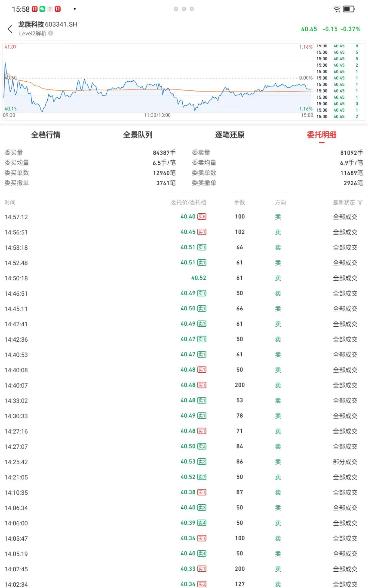Tap the 2926笔 委卖撤单 value
The width and height of the screenshot is (368, 588).
(353, 183)
